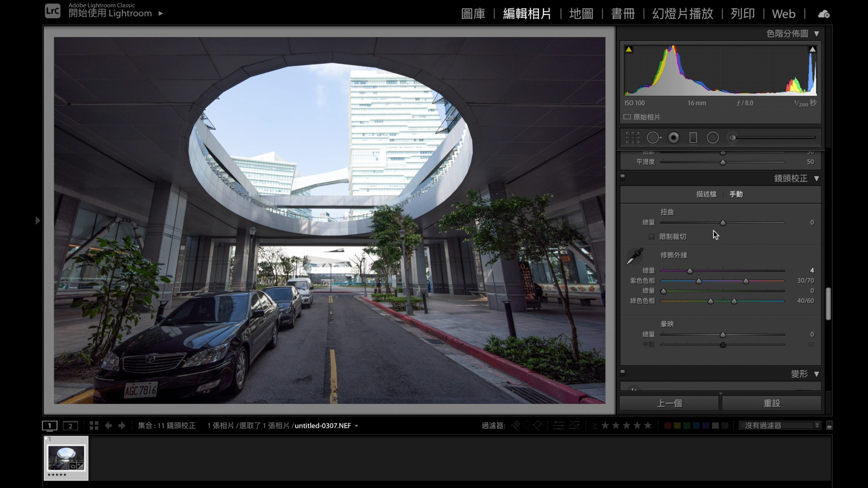
Task: Open the 列印 module
Action: pyautogui.click(x=743, y=14)
